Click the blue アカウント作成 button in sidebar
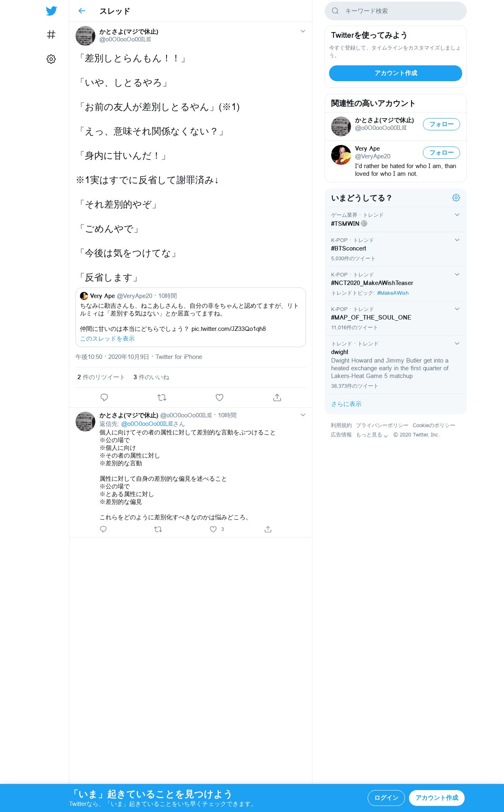This screenshot has height=812, width=504. (x=396, y=73)
